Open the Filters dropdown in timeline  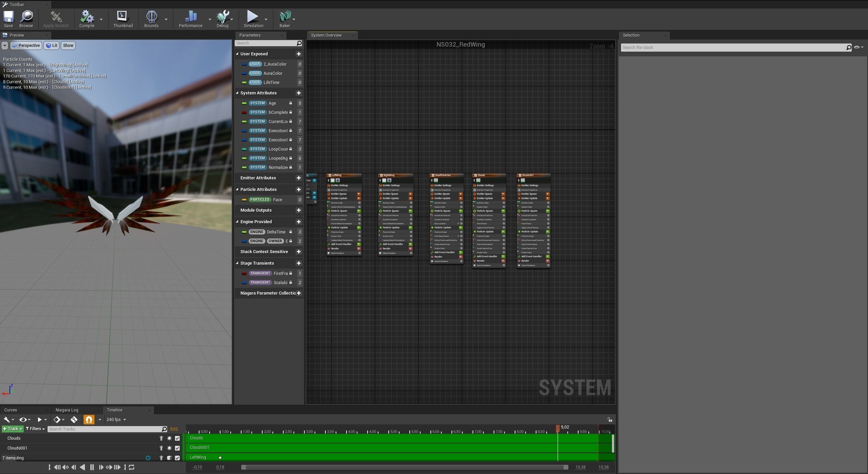pyautogui.click(x=35, y=429)
